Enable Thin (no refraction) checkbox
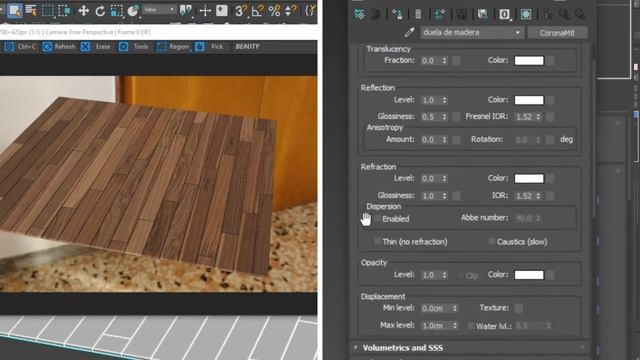 click(378, 241)
